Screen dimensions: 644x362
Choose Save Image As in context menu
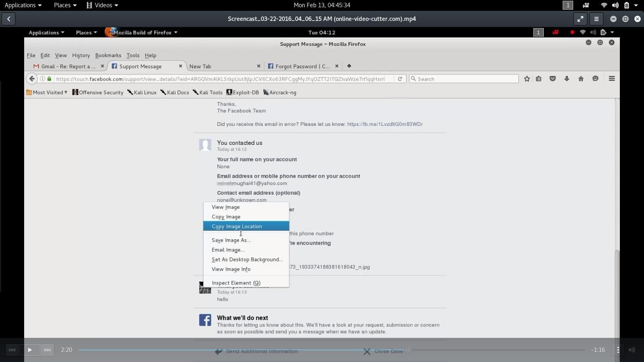coord(246,240)
